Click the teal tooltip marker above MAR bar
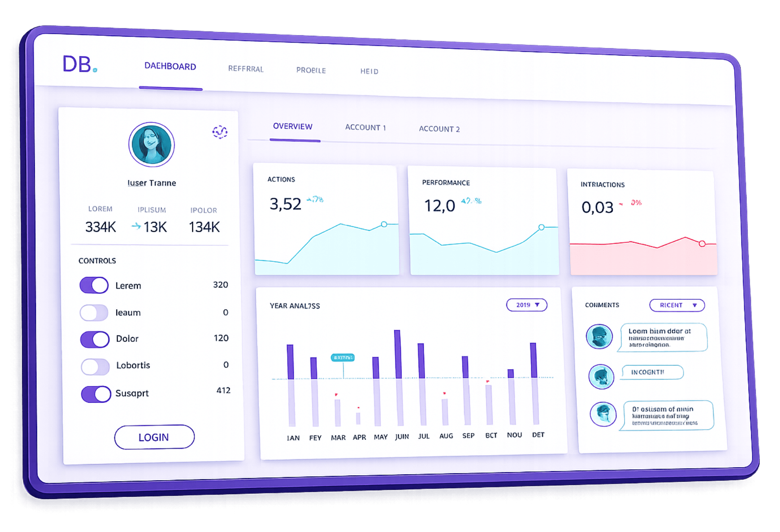780x532 pixels. pos(343,357)
